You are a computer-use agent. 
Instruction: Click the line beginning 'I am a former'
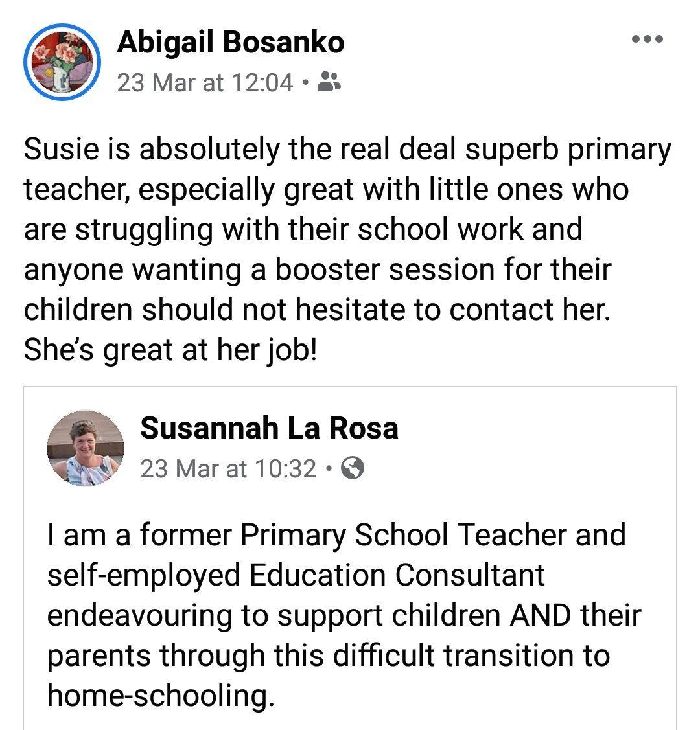336,534
